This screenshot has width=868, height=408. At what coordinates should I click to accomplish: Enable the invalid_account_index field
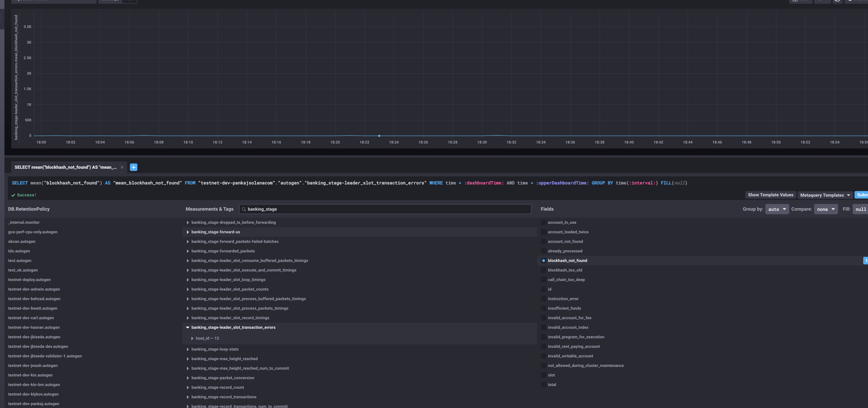click(x=543, y=328)
